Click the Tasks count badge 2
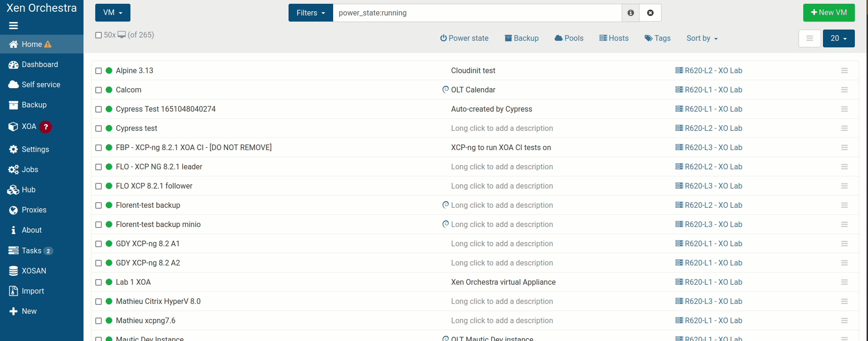Viewport: 868px width, 341px height. (x=48, y=251)
